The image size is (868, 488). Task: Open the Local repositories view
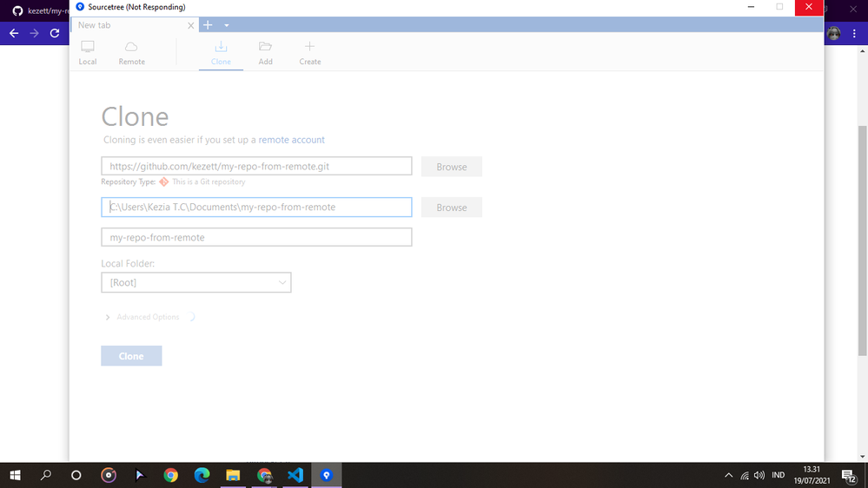click(x=88, y=53)
